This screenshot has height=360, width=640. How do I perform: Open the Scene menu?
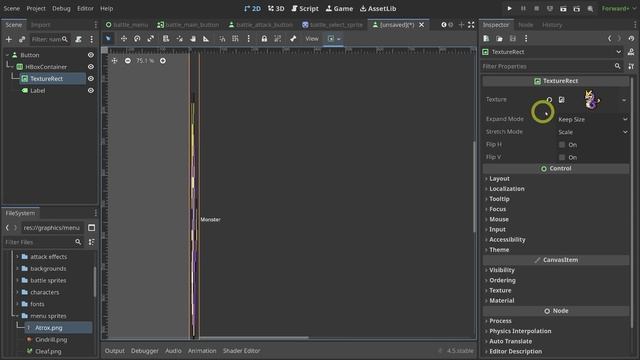[11, 8]
